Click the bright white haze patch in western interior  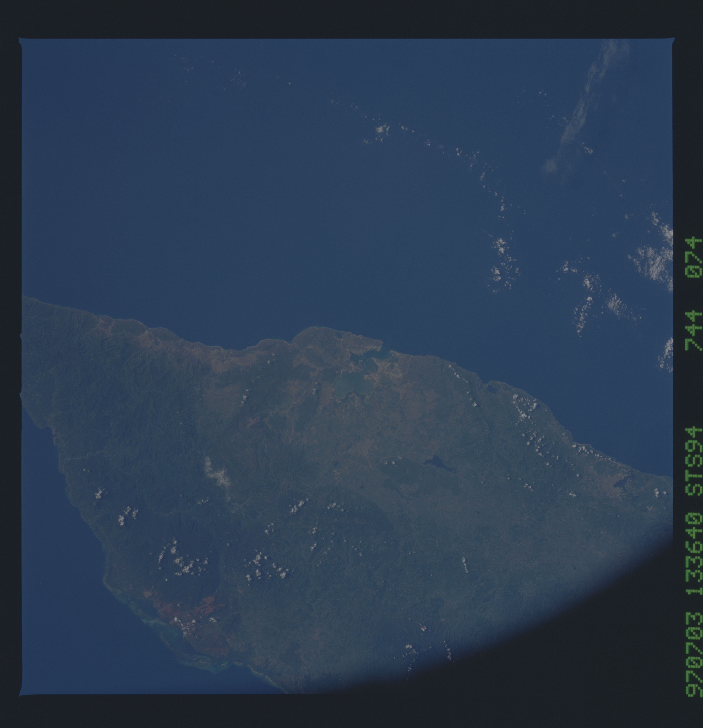coord(217,474)
